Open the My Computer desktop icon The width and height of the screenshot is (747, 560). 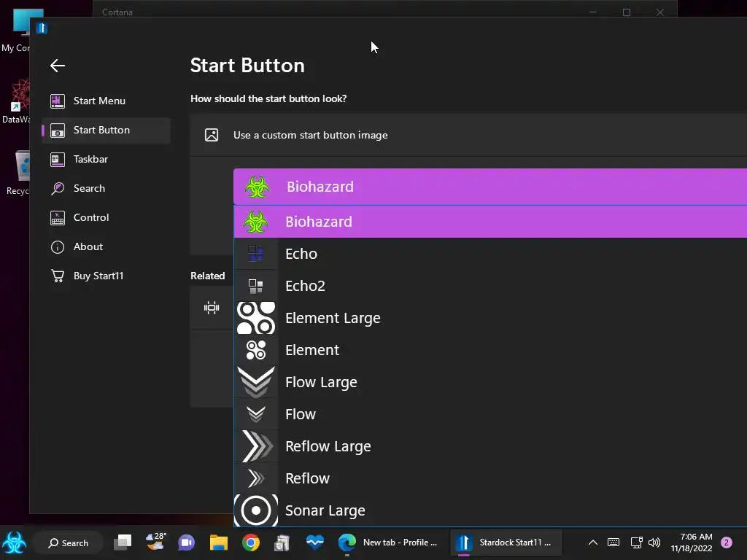click(16, 31)
